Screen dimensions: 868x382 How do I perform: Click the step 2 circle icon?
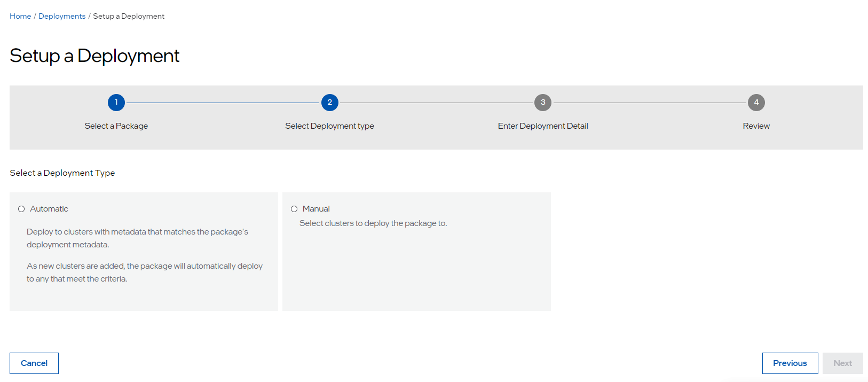pyautogui.click(x=330, y=103)
